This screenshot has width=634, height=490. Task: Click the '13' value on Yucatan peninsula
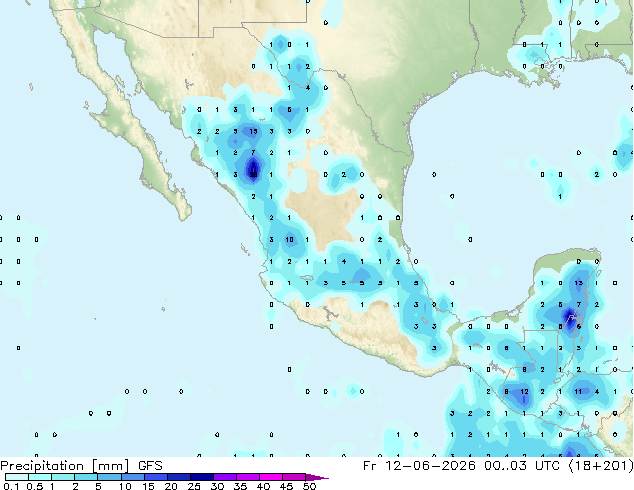tap(579, 283)
